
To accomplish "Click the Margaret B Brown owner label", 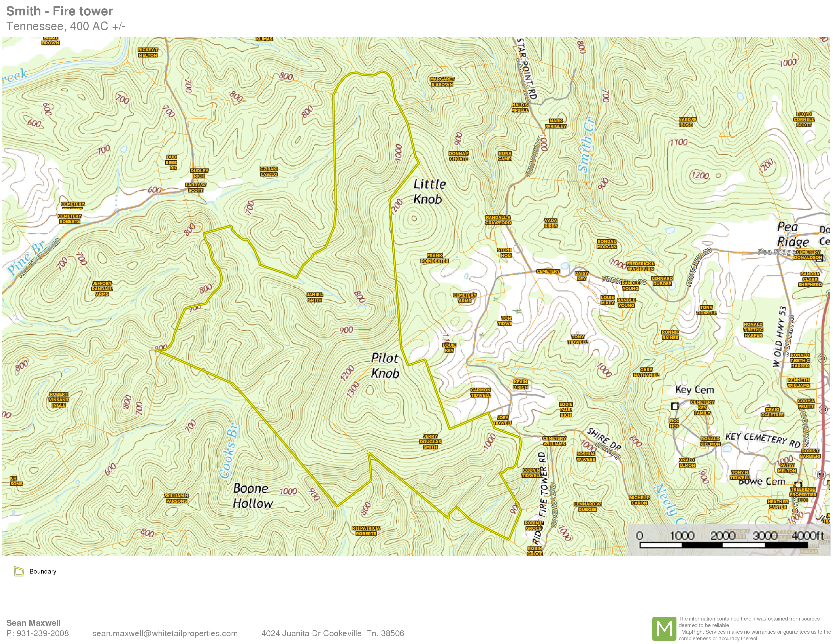I will [x=442, y=82].
